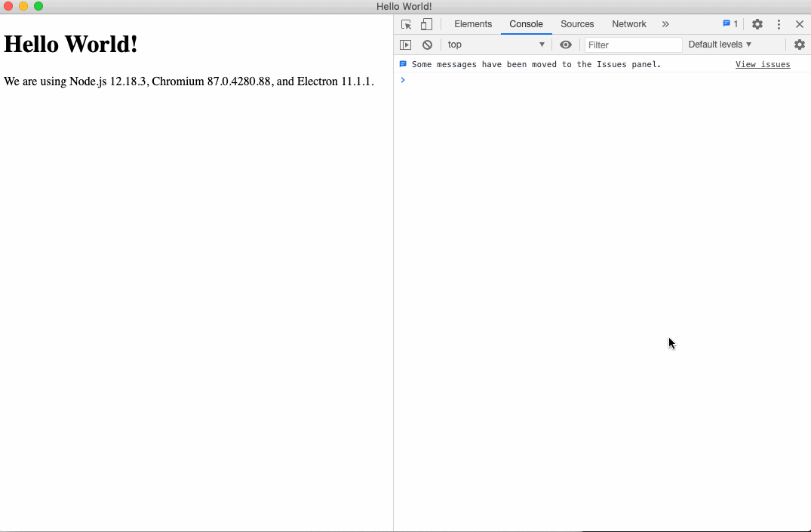Toggle the live expression eye icon
Screen dimensions: 811x532
pyautogui.click(x=566, y=45)
